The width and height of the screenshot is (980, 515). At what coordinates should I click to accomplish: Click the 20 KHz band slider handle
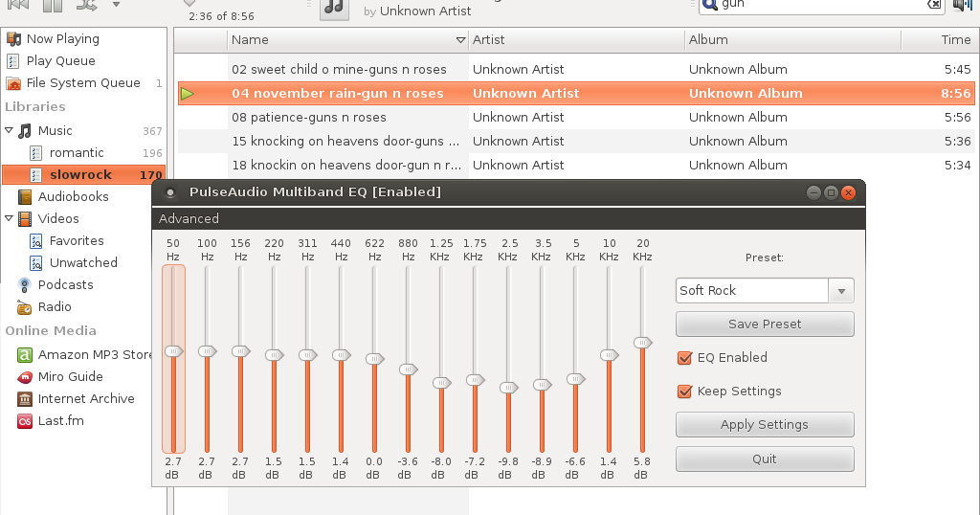[x=642, y=343]
